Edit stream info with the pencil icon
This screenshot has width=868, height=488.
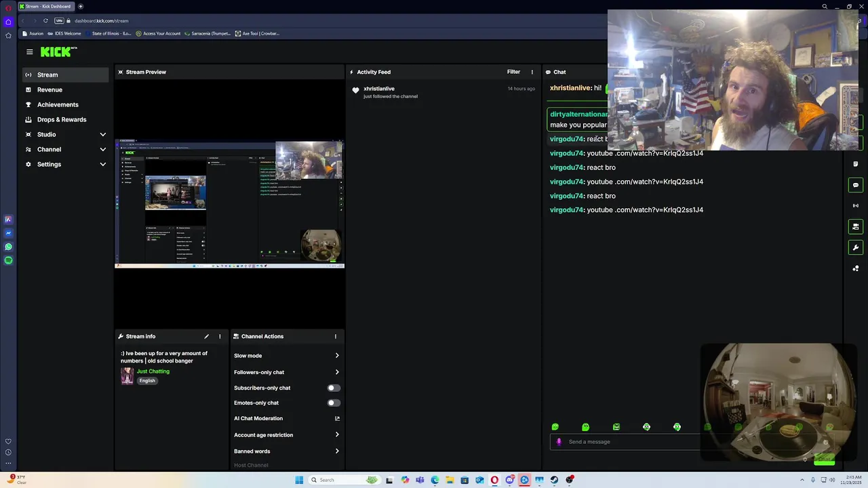(x=207, y=336)
